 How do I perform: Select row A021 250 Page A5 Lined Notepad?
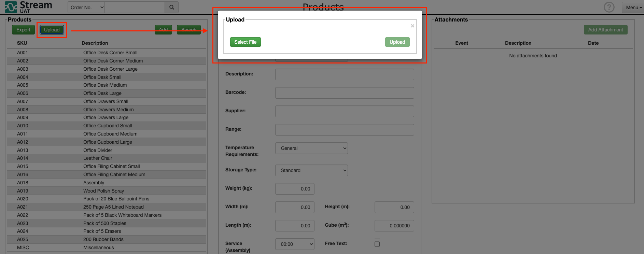106,207
